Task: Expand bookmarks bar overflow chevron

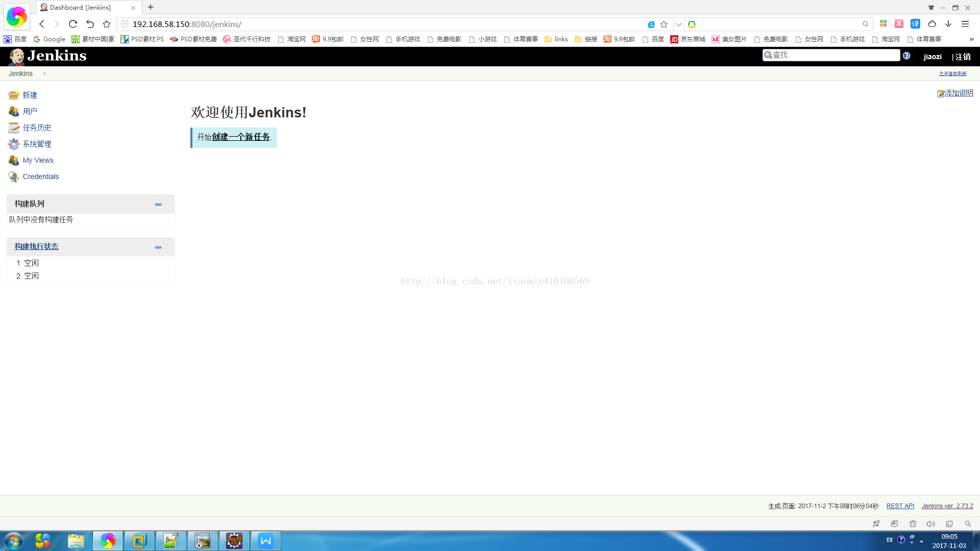Action: (x=971, y=39)
